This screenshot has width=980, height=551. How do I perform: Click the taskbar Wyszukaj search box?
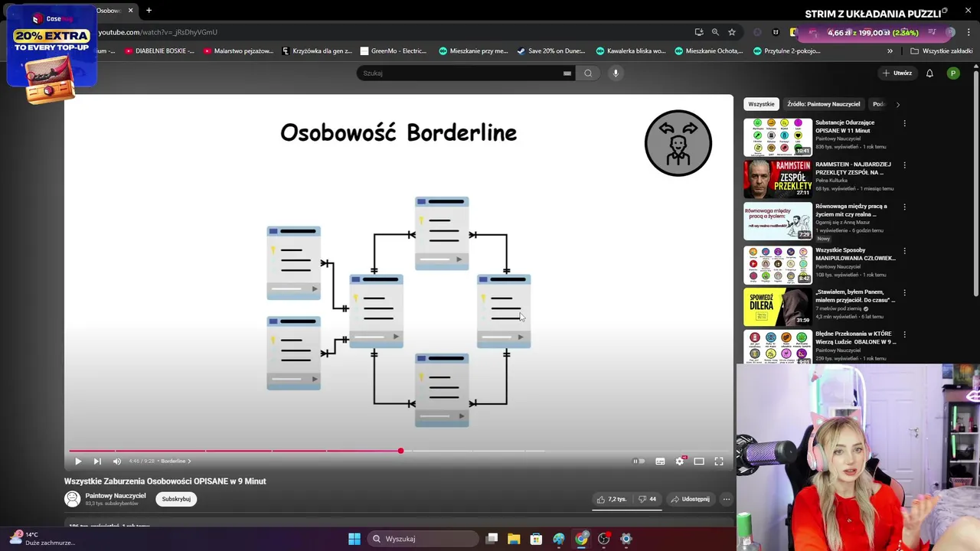(423, 539)
